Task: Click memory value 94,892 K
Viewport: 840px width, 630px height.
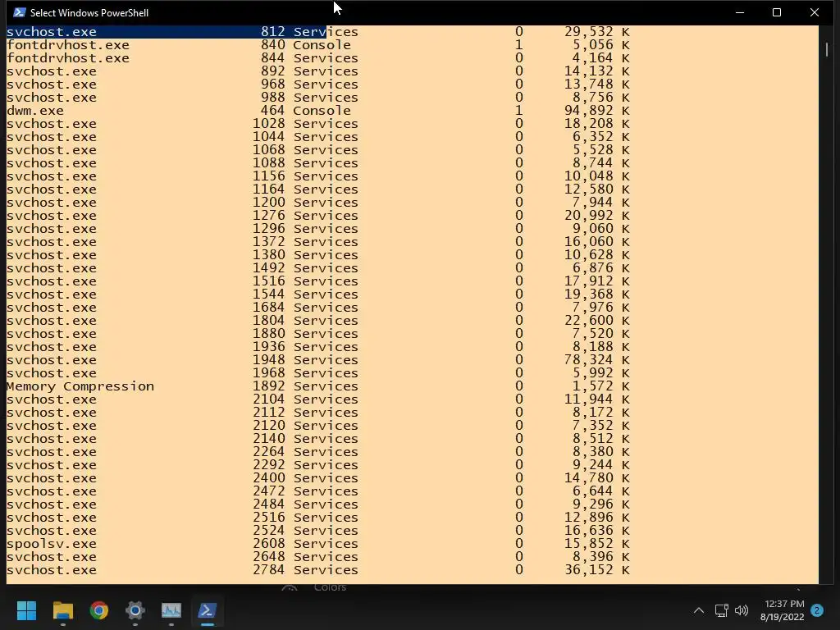Action: (x=597, y=111)
